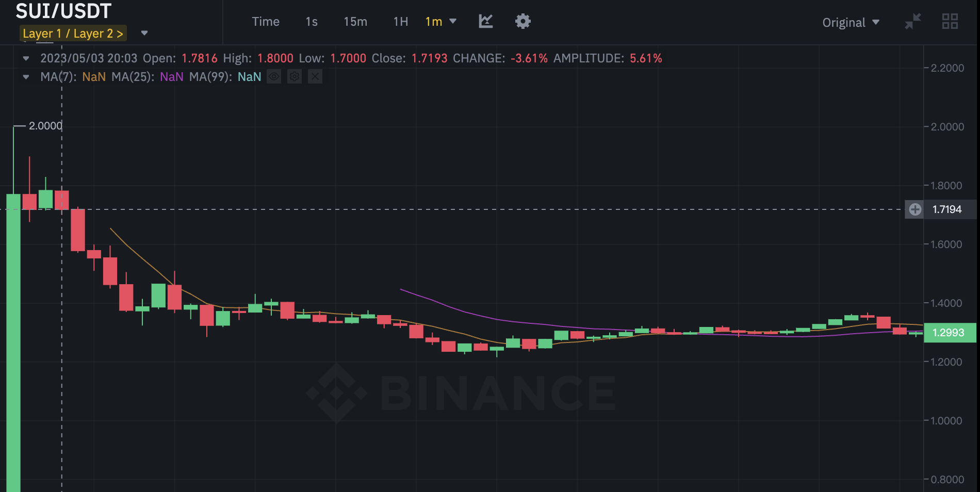Click the MA(25) NaN value
The width and height of the screenshot is (980, 492).
click(x=172, y=77)
